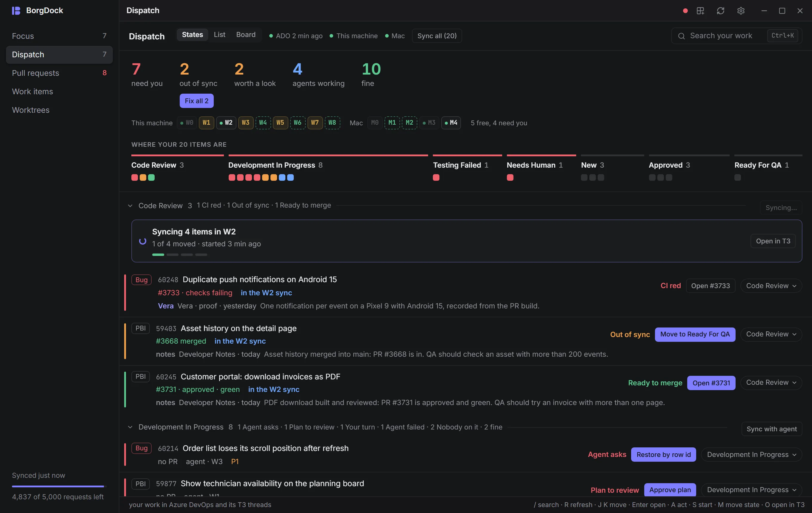Screen dimensions: 812x513
Task: Click the Approve plan button
Action: 670,490
